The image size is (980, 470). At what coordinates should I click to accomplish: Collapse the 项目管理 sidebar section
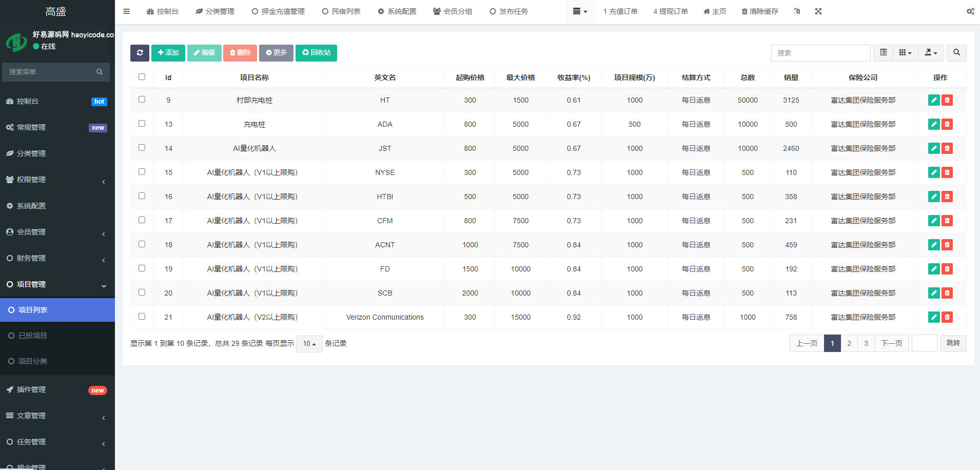point(30,284)
